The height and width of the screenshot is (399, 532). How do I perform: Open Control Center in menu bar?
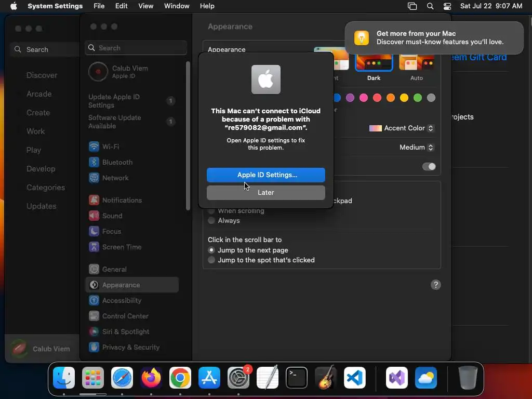click(x=447, y=6)
